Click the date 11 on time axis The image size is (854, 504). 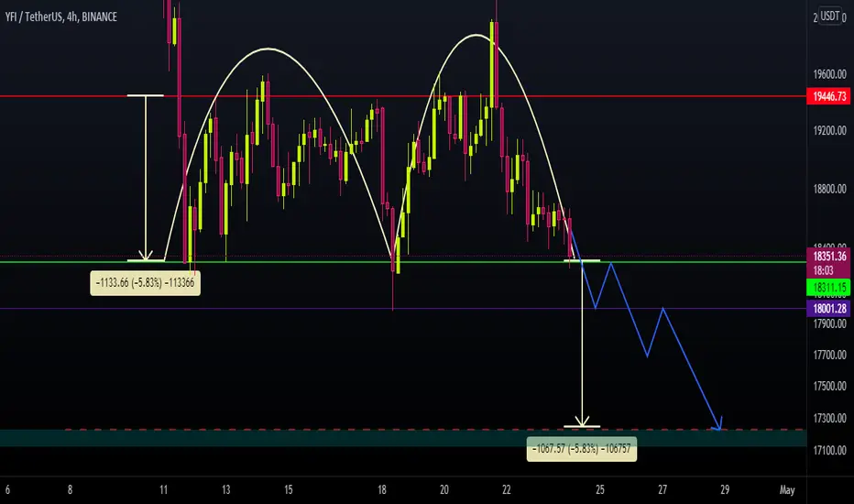coord(163,490)
